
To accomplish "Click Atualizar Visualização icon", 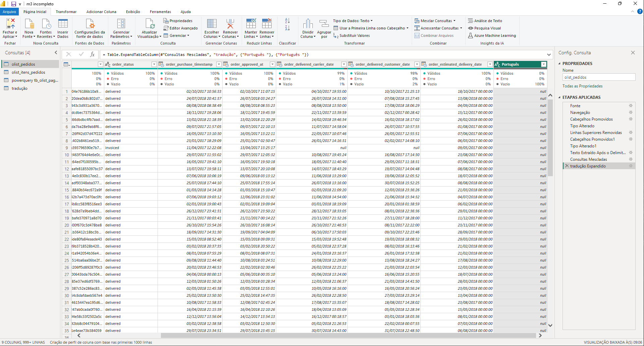I will [149, 24].
